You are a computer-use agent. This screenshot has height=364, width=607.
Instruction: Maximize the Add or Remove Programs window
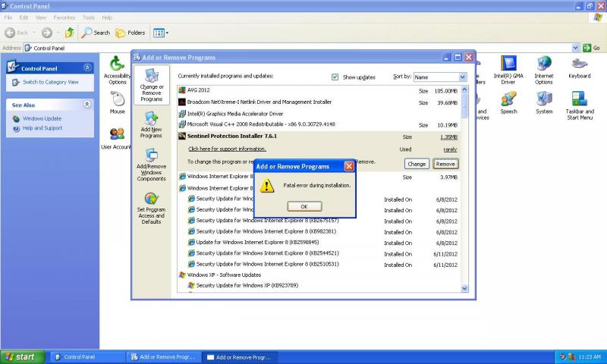pyautogui.click(x=458, y=57)
